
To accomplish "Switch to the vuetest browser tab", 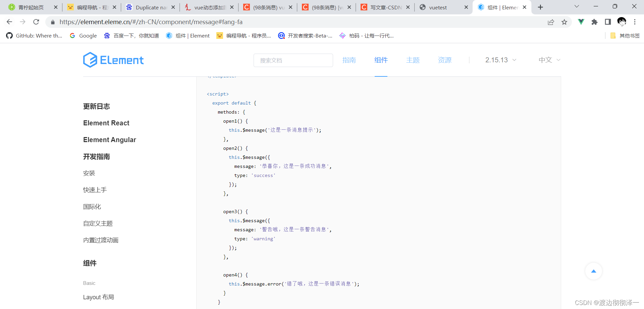I will [438, 7].
